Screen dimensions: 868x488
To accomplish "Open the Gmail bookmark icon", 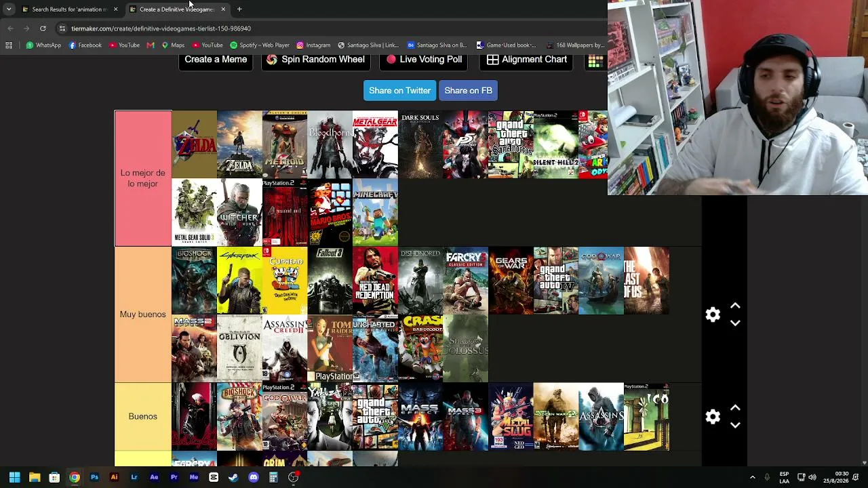I will (151, 45).
